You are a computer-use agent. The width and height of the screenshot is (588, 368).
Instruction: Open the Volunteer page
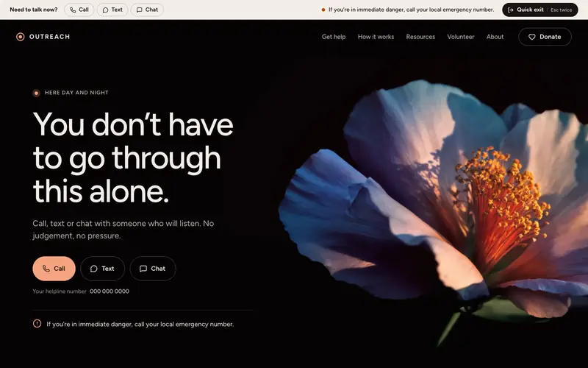[x=461, y=37]
